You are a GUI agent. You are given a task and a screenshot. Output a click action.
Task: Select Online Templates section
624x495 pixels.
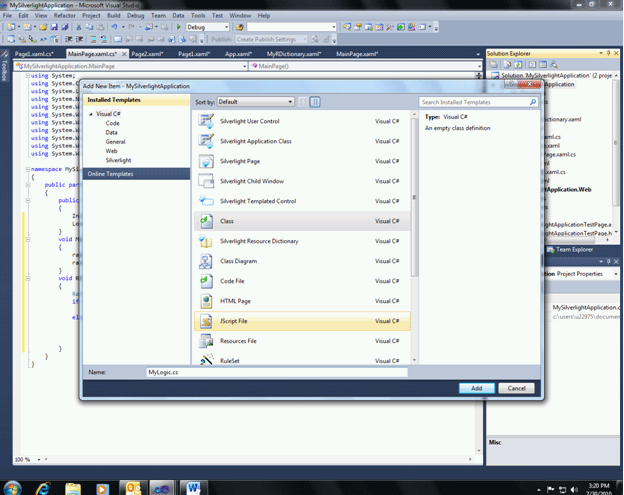point(136,174)
